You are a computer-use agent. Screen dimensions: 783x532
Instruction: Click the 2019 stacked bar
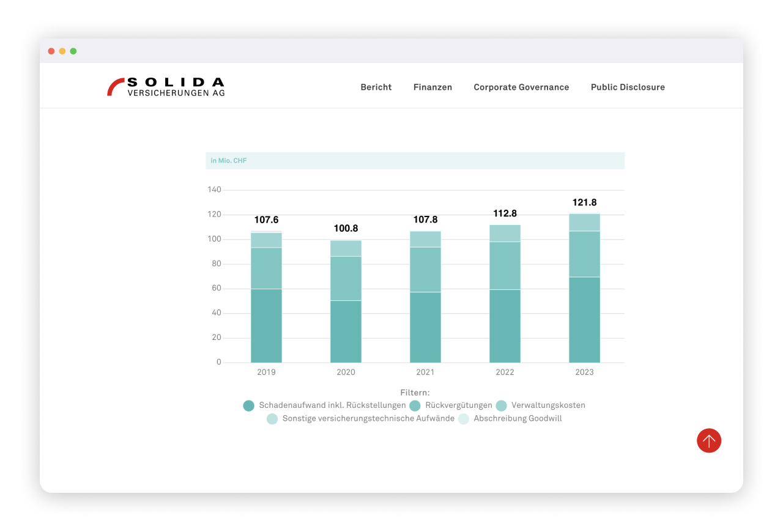tap(266, 297)
